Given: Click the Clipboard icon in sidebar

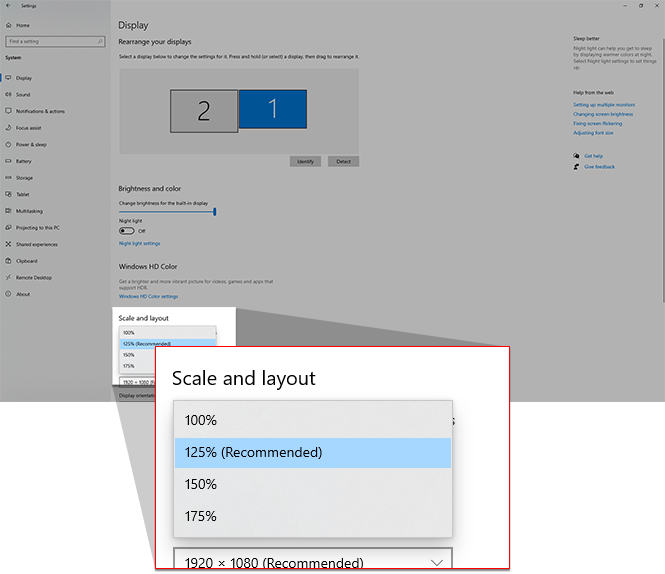Looking at the screenshot, I should 8,260.
